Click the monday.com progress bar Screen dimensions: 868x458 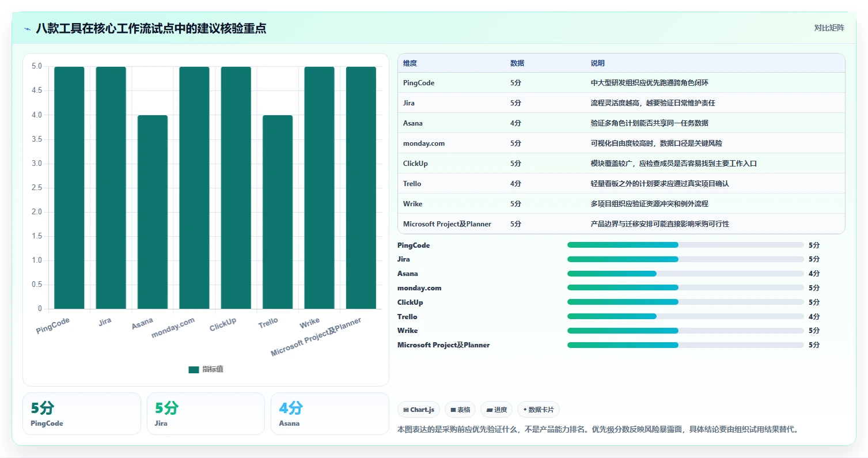[x=685, y=287]
